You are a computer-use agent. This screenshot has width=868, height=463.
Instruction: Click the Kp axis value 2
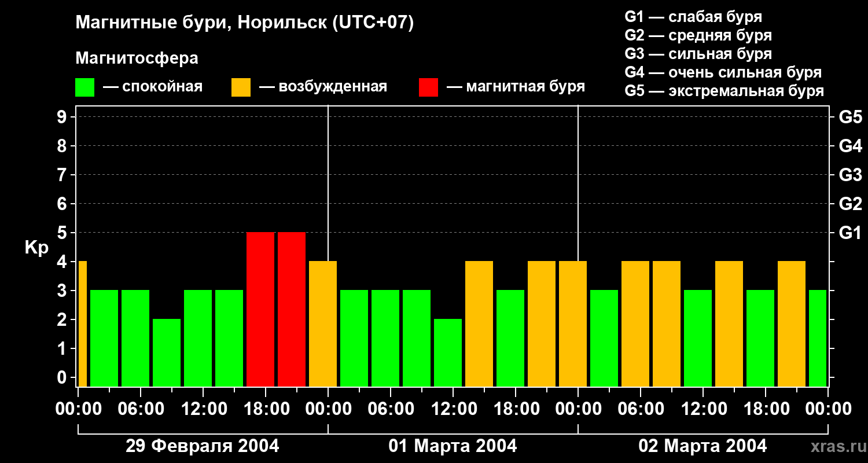63,320
